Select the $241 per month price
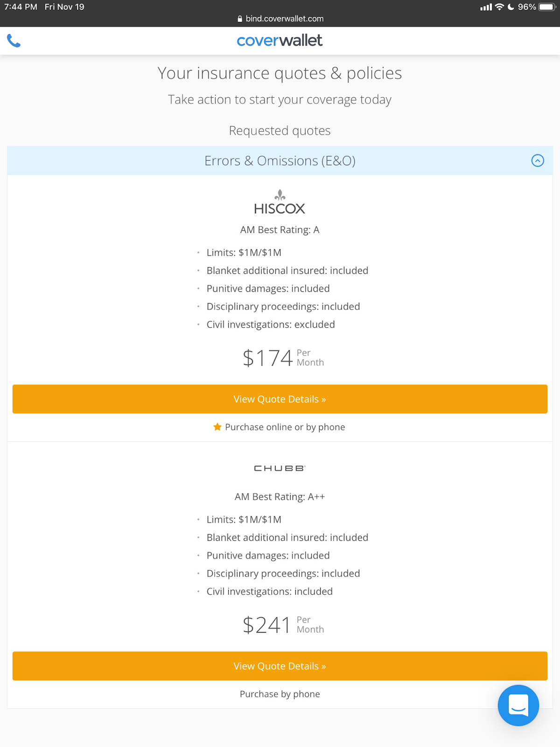The width and height of the screenshot is (560, 747). click(267, 625)
